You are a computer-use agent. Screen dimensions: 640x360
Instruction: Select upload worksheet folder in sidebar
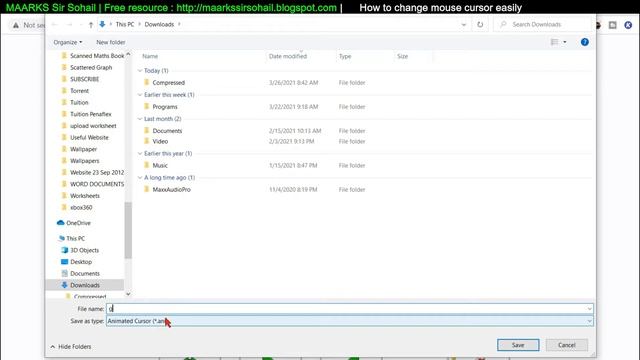pyautogui.click(x=89, y=126)
